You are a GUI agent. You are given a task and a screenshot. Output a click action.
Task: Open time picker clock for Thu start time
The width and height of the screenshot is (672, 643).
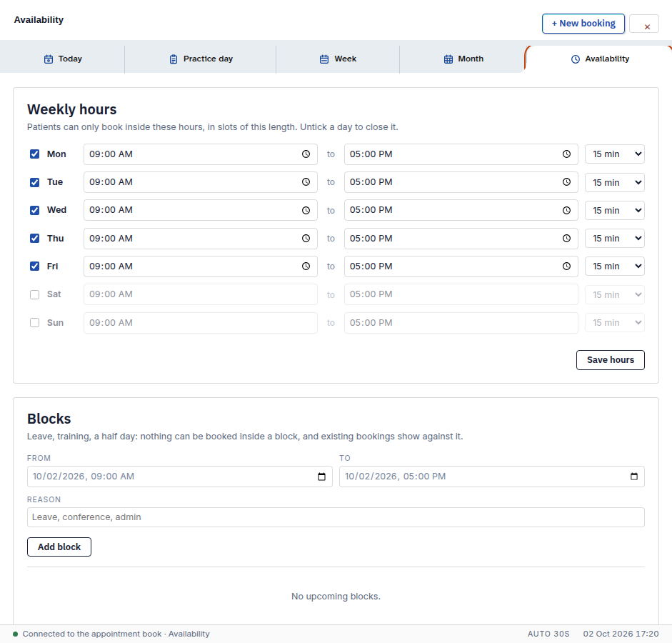pyautogui.click(x=306, y=239)
